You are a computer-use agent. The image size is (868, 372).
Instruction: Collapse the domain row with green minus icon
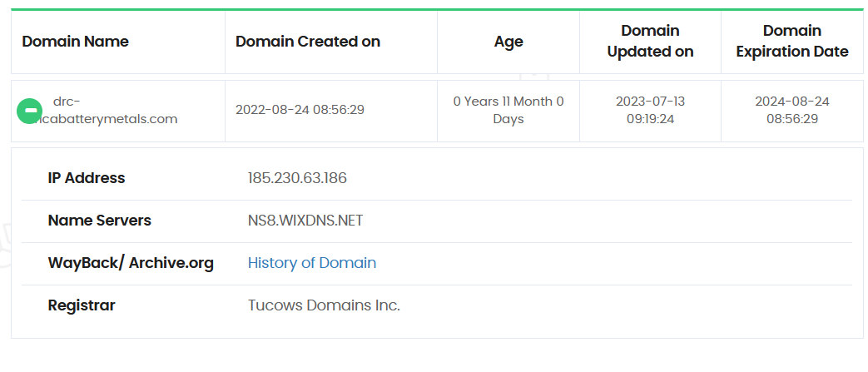29,111
